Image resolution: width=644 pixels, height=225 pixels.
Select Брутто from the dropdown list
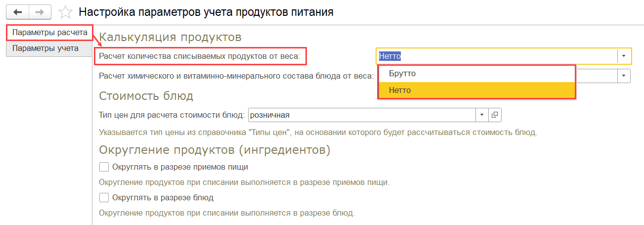(x=402, y=73)
